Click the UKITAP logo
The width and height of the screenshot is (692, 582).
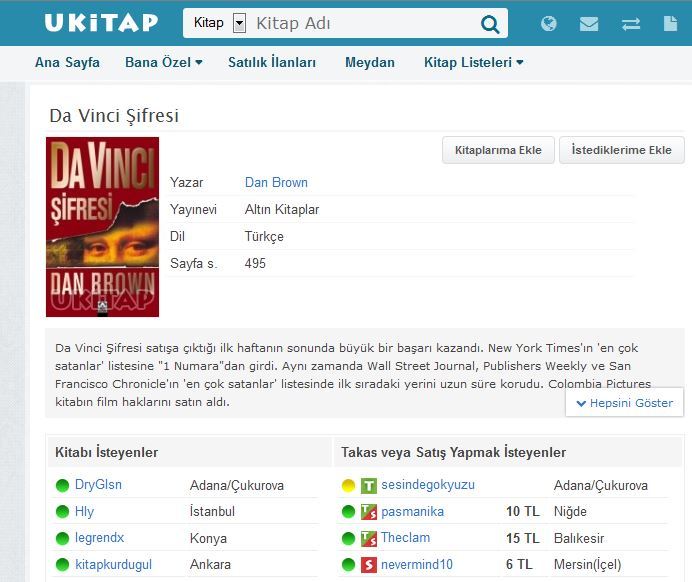click(x=100, y=22)
